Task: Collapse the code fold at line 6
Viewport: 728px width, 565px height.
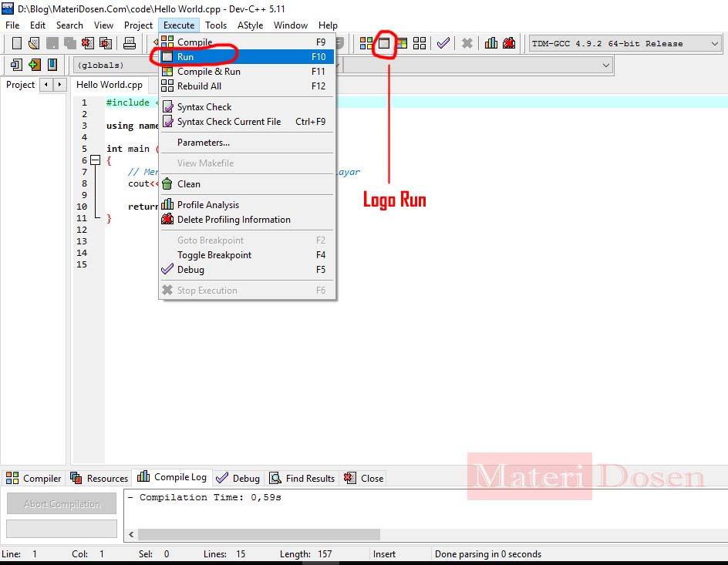Action: [x=95, y=160]
